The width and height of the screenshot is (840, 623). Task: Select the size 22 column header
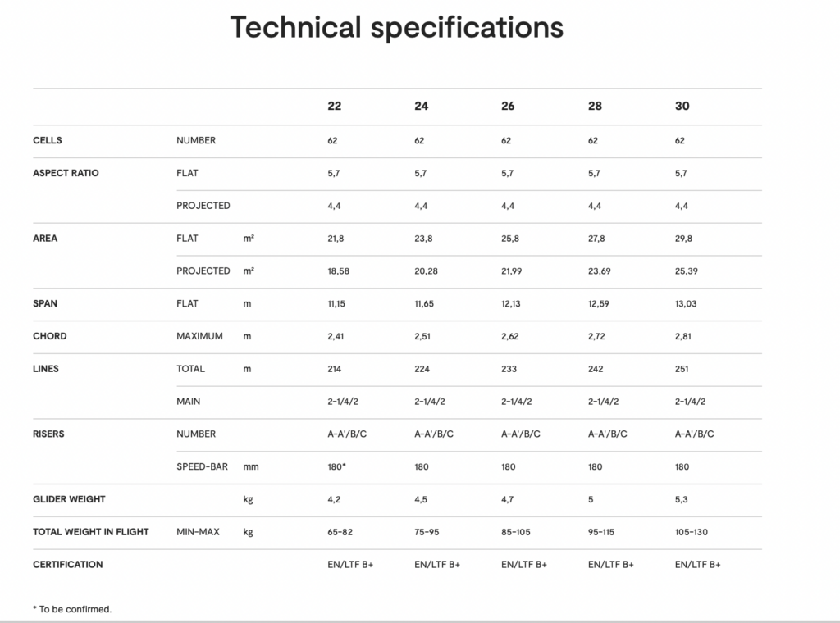click(334, 107)
